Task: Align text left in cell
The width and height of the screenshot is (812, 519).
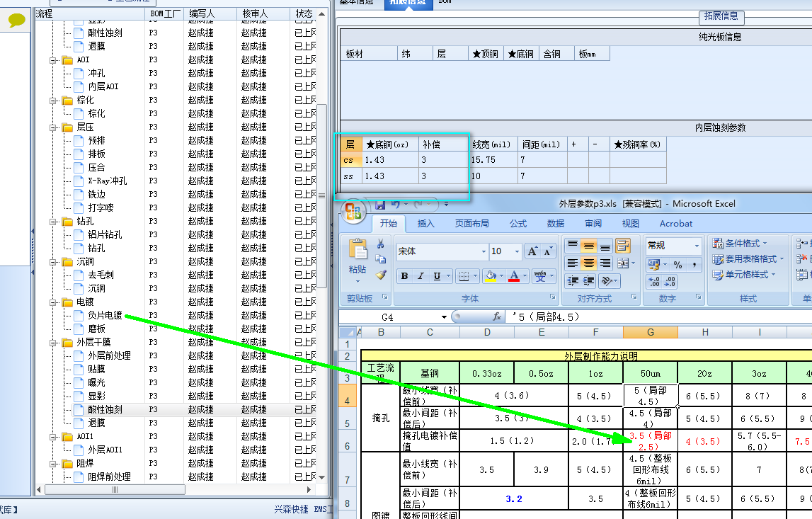Action: click(x=572, y=263)
